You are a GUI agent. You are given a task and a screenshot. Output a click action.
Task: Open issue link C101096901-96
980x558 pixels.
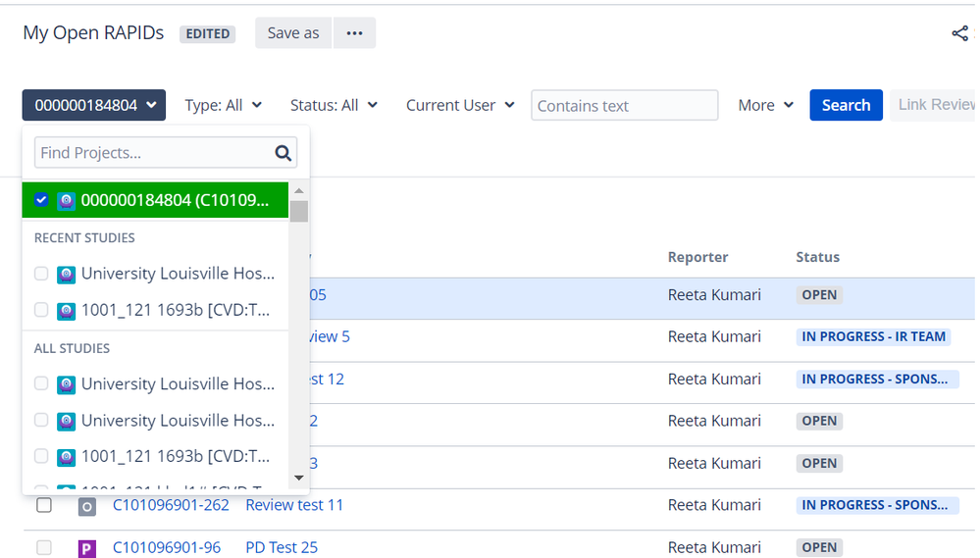(166, 547)
